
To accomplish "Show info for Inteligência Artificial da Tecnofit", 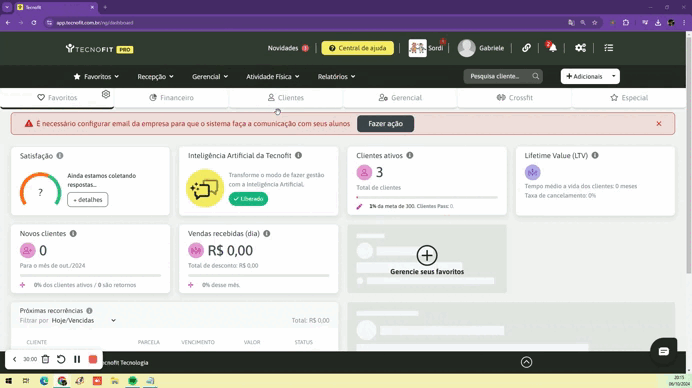I will [x=298, y=155].
